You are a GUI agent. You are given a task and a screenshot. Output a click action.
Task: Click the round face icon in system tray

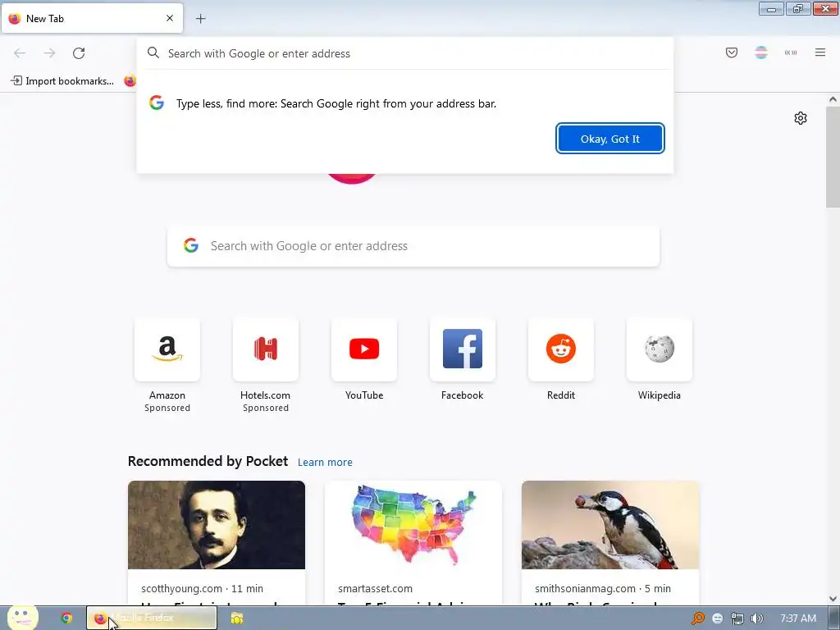tap(717, 619)
